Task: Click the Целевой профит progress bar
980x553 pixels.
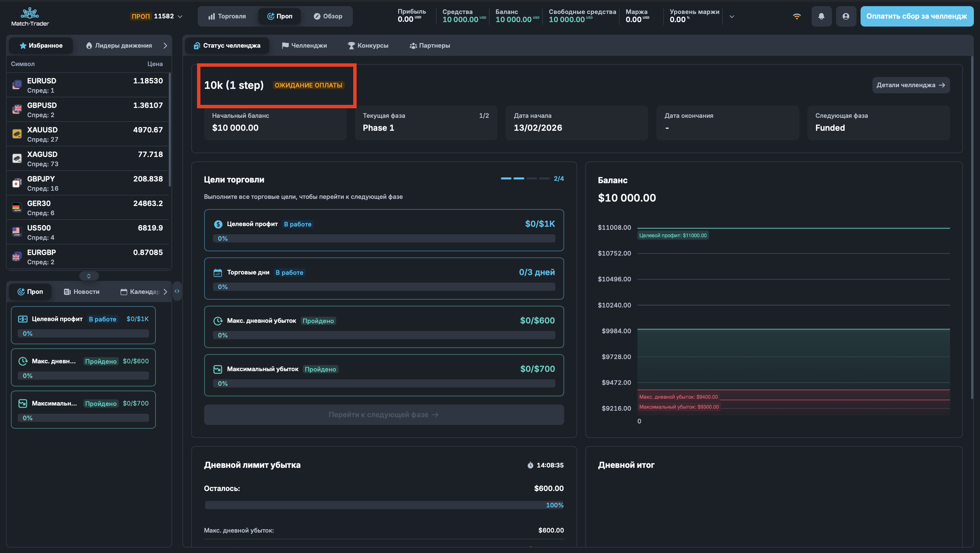Action: (384, 239)
